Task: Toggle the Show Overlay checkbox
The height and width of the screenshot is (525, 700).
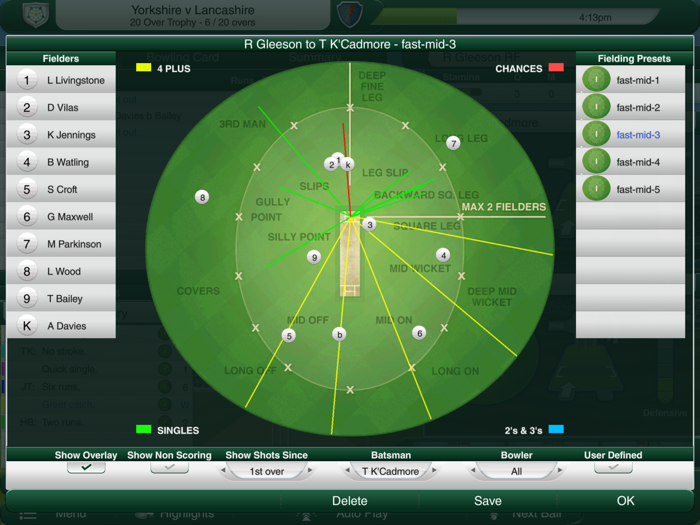Action: pyautogui.click(x=86, y=467)
